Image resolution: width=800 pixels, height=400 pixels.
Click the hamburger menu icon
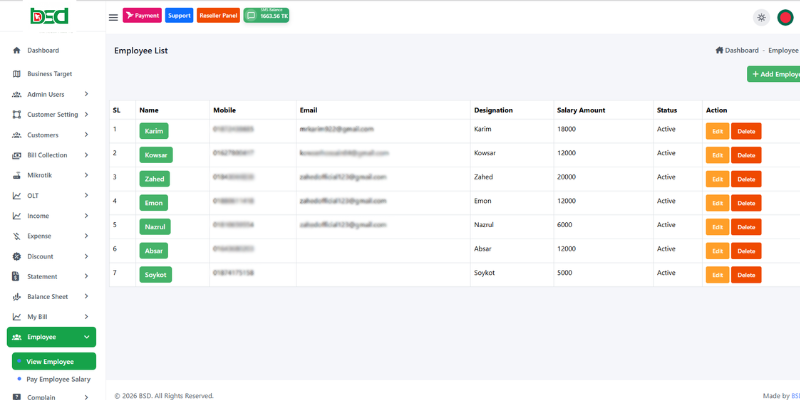(x=113, y=17)
